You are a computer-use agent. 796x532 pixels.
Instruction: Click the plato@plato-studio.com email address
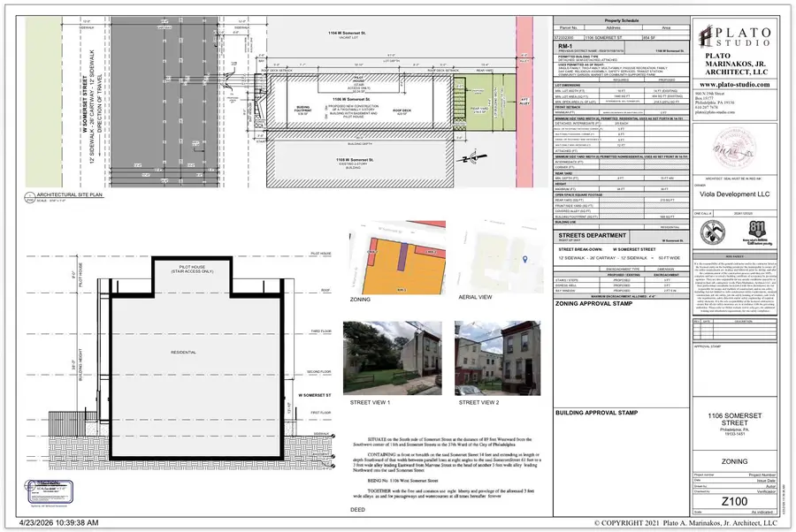(715, 112)
